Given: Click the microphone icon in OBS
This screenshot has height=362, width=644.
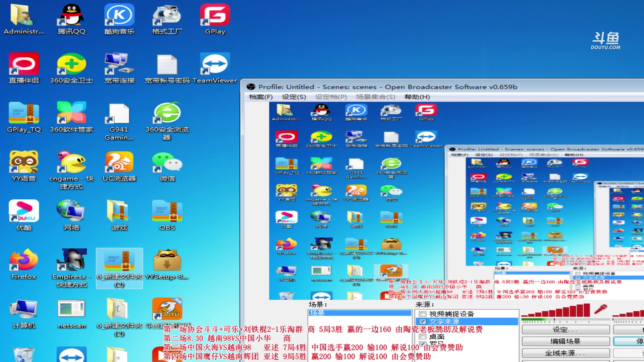Looking at the screenshot, I should pos(601,309).
